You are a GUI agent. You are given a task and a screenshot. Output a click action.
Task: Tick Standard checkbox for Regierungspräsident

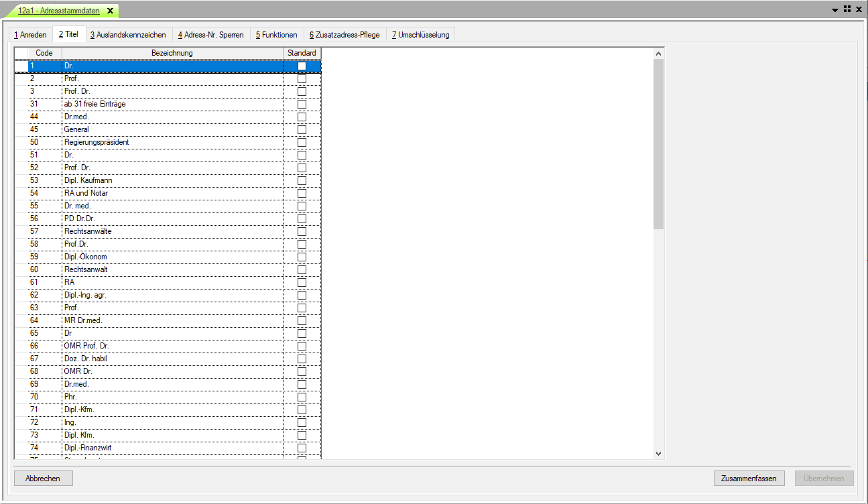tap(302, 142)
